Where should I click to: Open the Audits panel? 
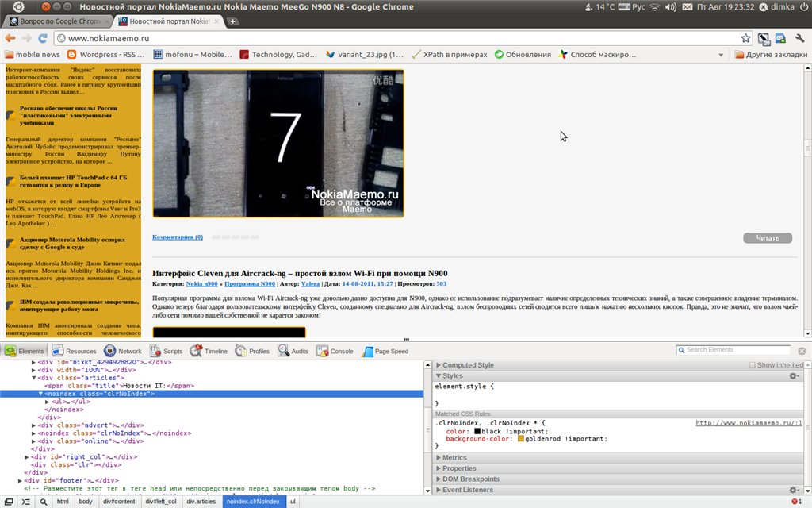point(293,351)
